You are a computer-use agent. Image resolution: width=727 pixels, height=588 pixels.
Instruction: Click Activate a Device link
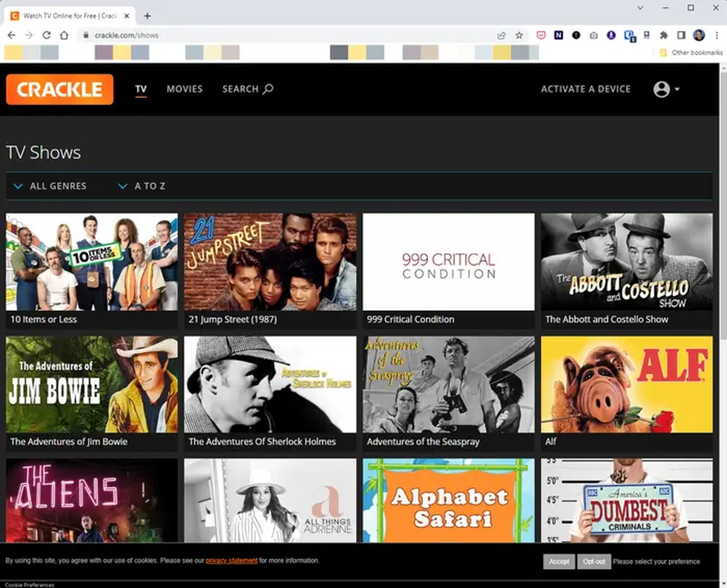click(x=586, y=89)
